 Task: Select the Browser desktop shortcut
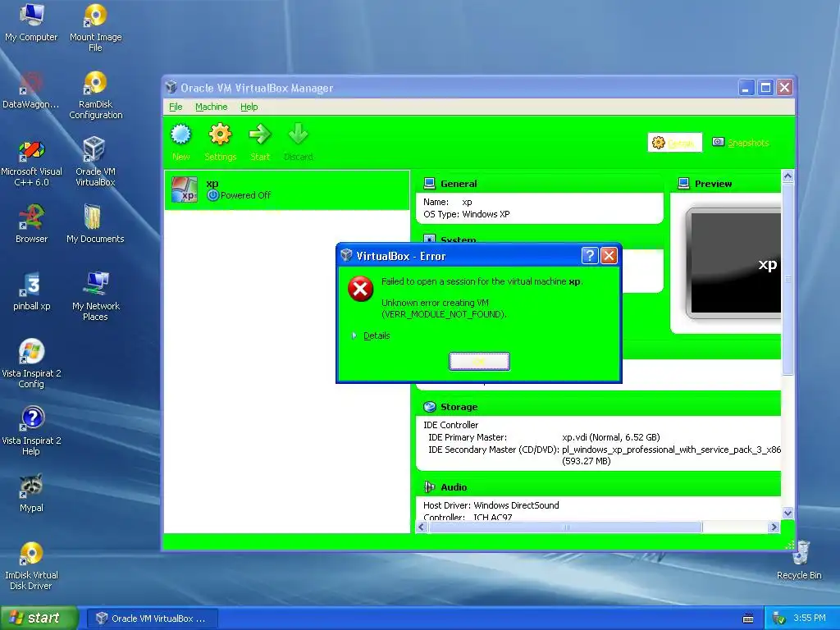coord(31,224)
